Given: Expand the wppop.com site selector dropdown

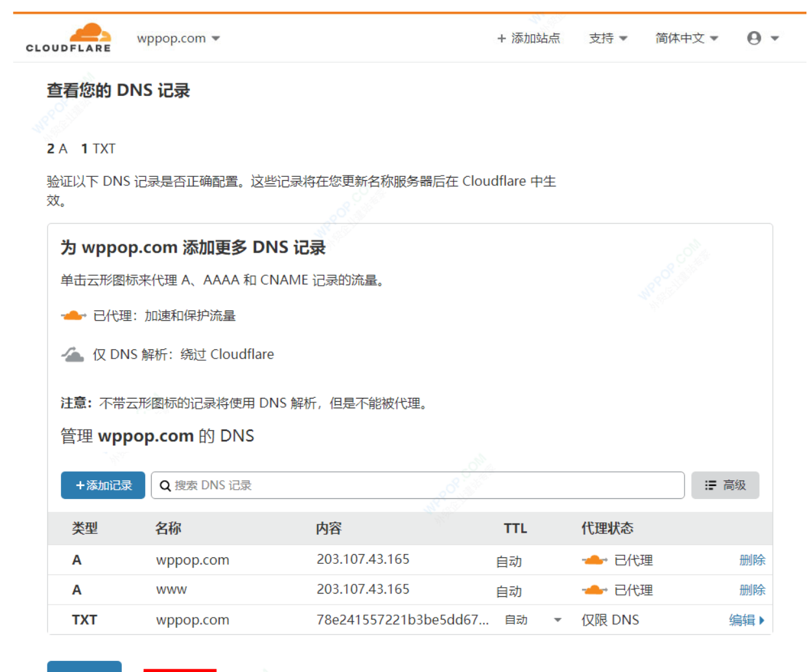Looking at the screenshot, I should [x=216, y=38].
